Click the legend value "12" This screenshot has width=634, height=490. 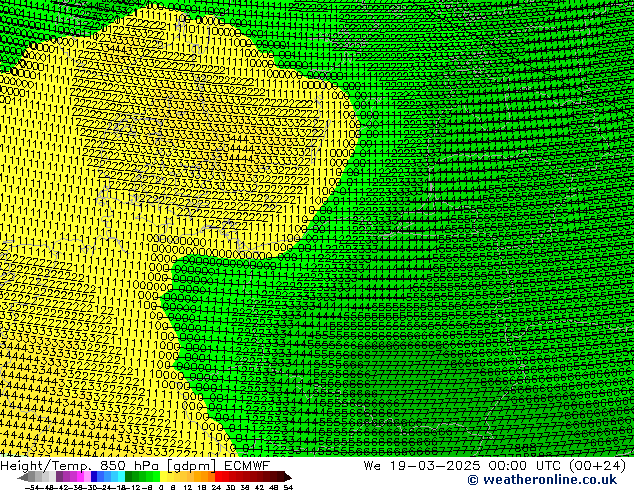[x=188, y=487]
